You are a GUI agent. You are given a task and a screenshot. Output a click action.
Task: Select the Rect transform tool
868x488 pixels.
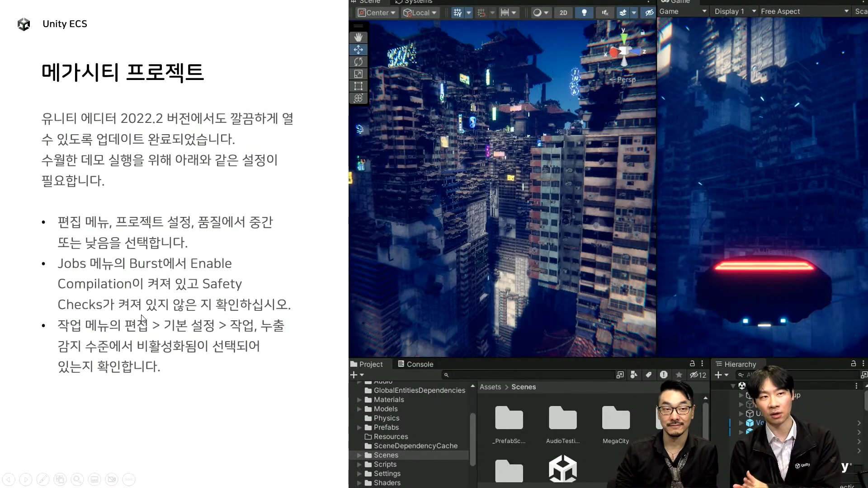[x=358, y=86]
